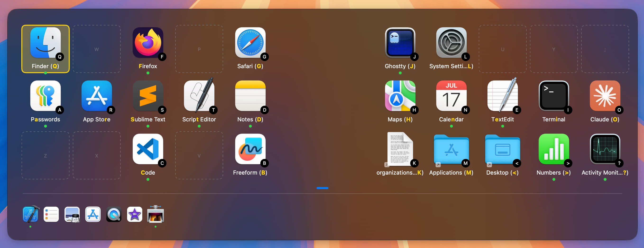The image size is (644, 248).
Task: Launch Sublime Text editor
Action: point(148,96)
